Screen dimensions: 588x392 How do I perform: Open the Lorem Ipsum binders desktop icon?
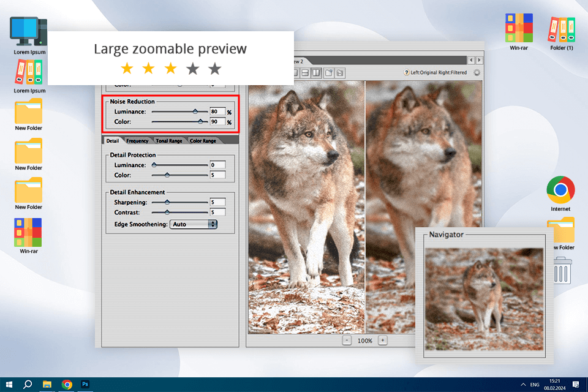(29, 77)
